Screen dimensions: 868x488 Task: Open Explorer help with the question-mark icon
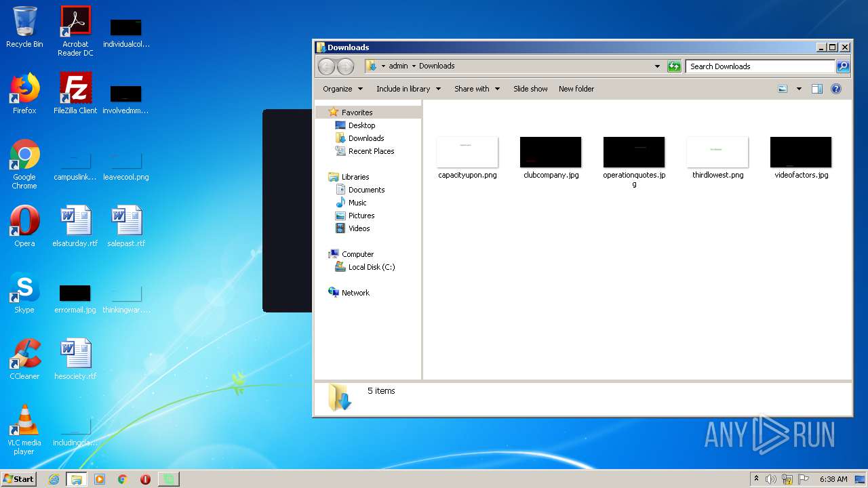point(836,89)
